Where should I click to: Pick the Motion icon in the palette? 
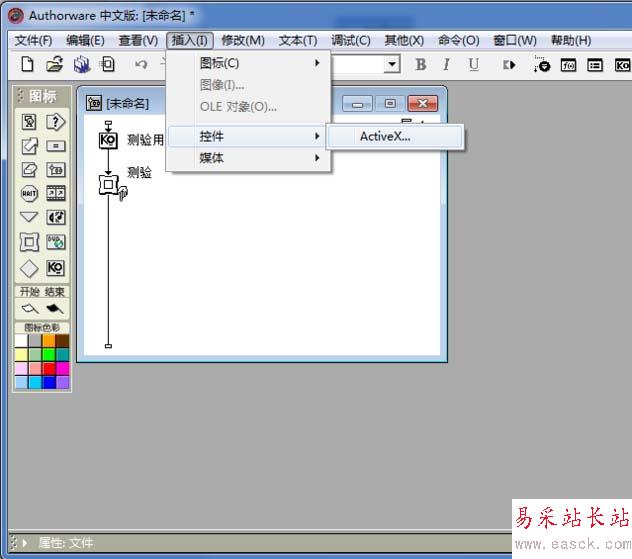(x=29, y=146)
